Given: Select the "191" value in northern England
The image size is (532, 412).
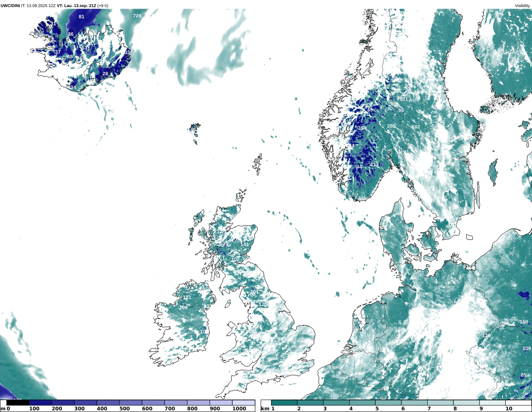Looking at the screenshot, I should 254,292.
